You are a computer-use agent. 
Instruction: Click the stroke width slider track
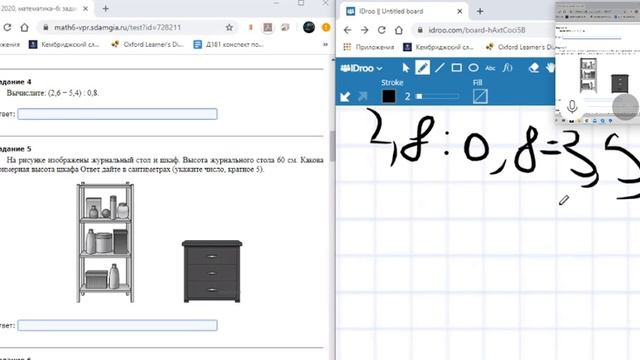click(x=437, y=96)
